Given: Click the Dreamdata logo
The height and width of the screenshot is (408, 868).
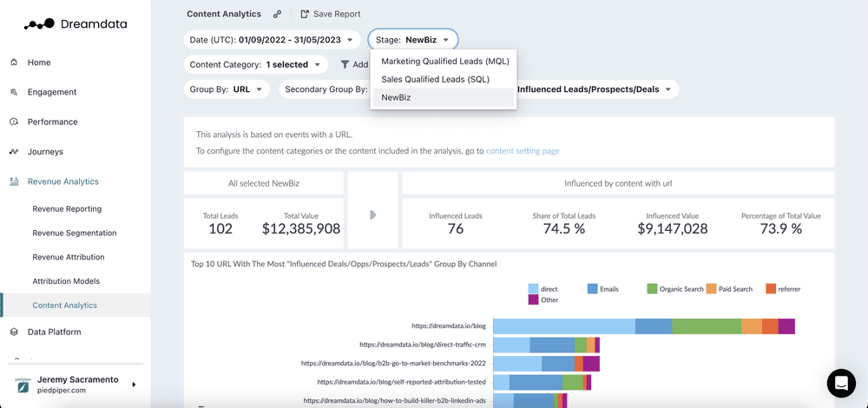Looking at the screenshot, I should click(x=76, y=23).
